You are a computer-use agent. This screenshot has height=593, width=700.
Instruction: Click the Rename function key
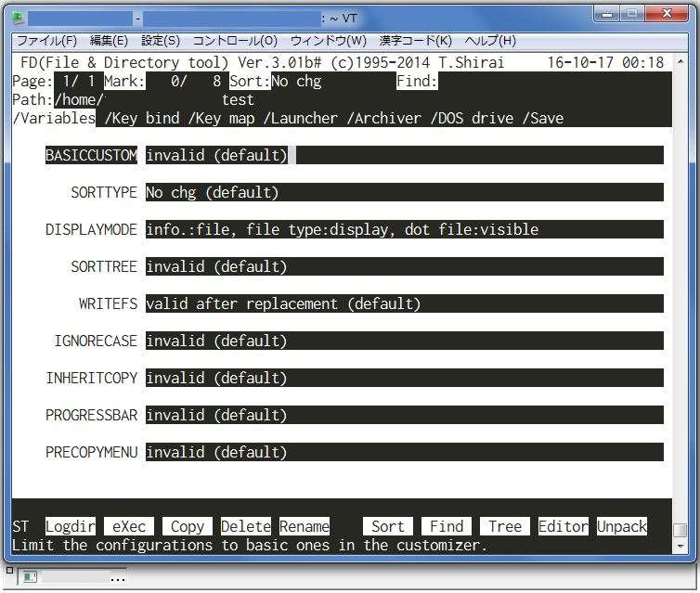click(x=305, y=526)
